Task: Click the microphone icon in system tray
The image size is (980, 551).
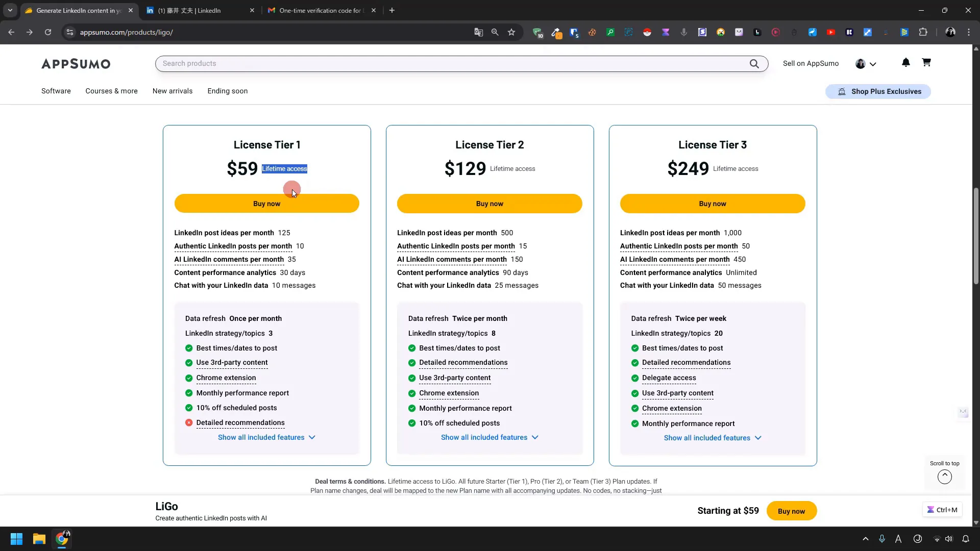Action: click(x=881, y=539)
